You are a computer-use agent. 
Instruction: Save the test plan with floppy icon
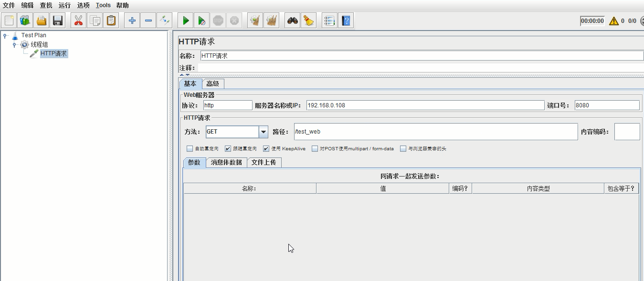point(58,21)
